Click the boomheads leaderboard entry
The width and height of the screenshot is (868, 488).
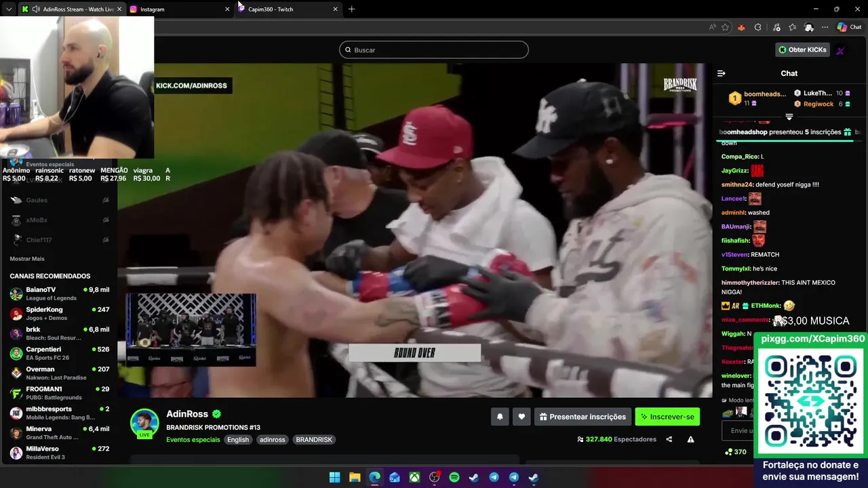click(757, 98)
